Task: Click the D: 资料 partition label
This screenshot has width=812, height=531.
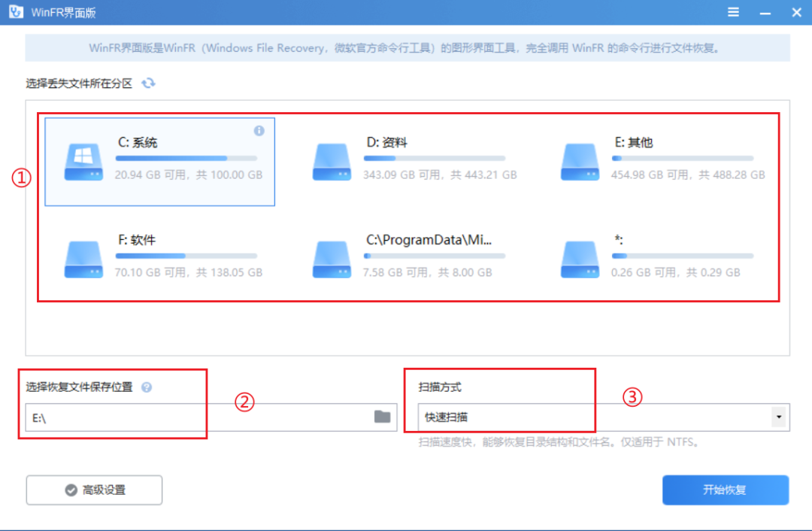Action: [386, 142]
